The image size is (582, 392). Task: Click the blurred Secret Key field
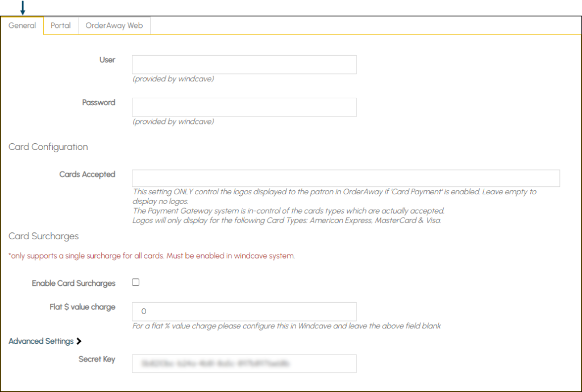[x=244, y=364]
